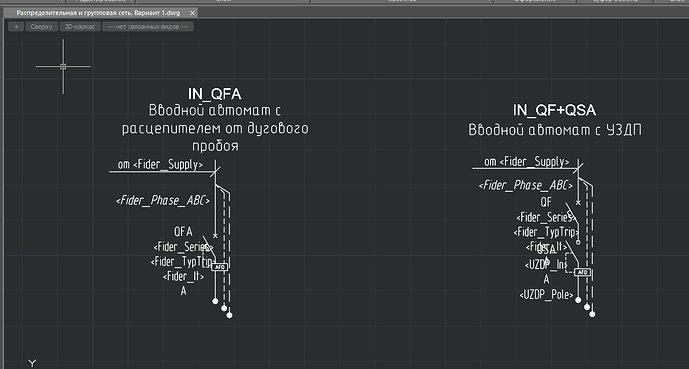Image resolution: width=689 pixels, height=369 pixels.
Task: Select the text 'Вводной автомат с УЗДП'
Action: tap(555, 130)
